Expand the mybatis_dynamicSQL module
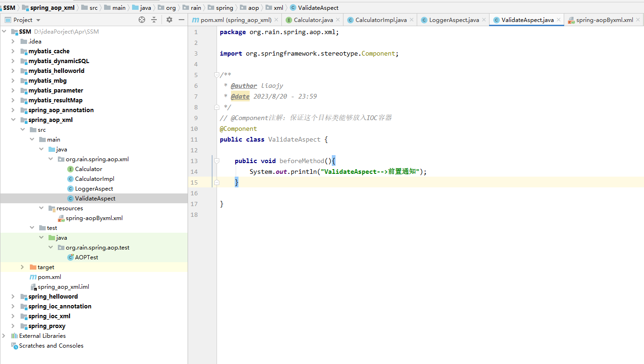The width and height of the screenshot is (644, 364). click(x=13, y=61)
